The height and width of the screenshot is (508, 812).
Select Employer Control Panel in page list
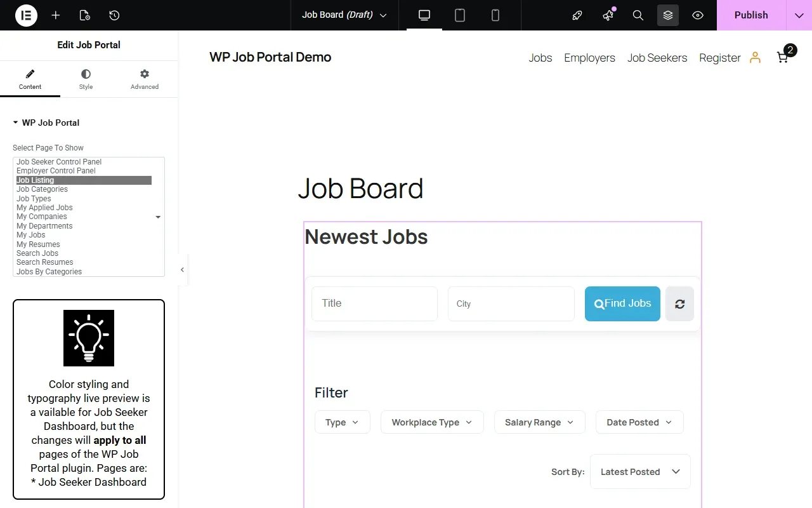[84, 171]
